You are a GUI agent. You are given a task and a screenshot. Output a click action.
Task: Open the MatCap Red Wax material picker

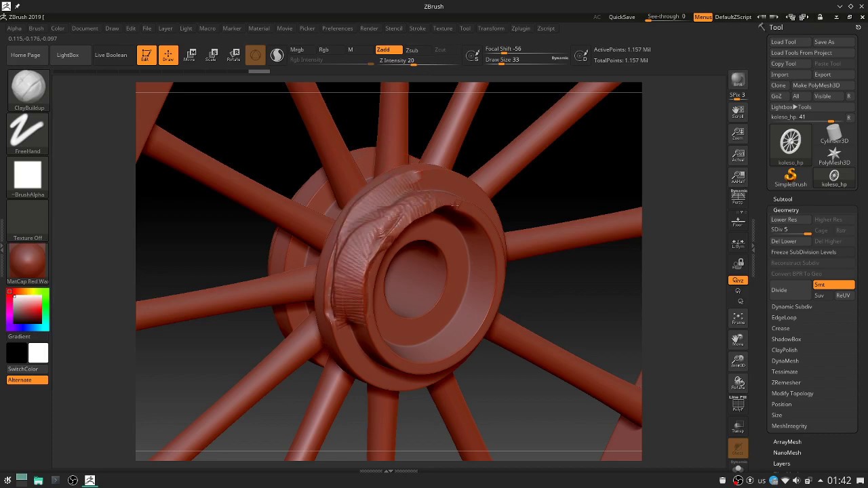pos(28,264)
